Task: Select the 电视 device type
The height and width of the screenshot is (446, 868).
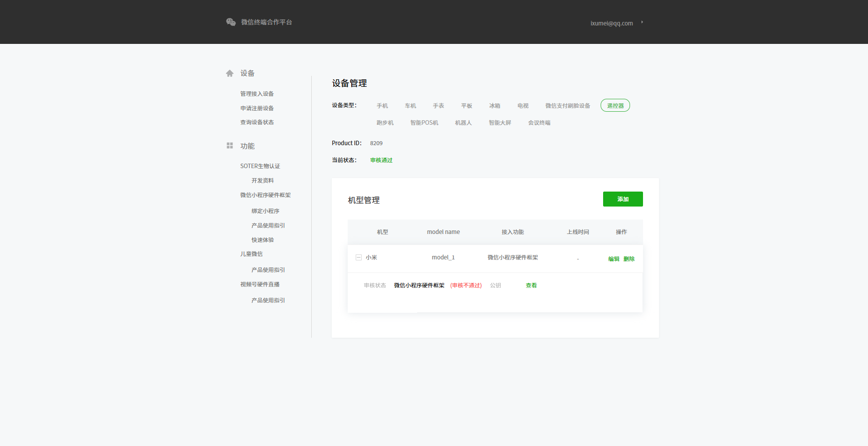Action: pyautogui.click(x=523, y=106)
